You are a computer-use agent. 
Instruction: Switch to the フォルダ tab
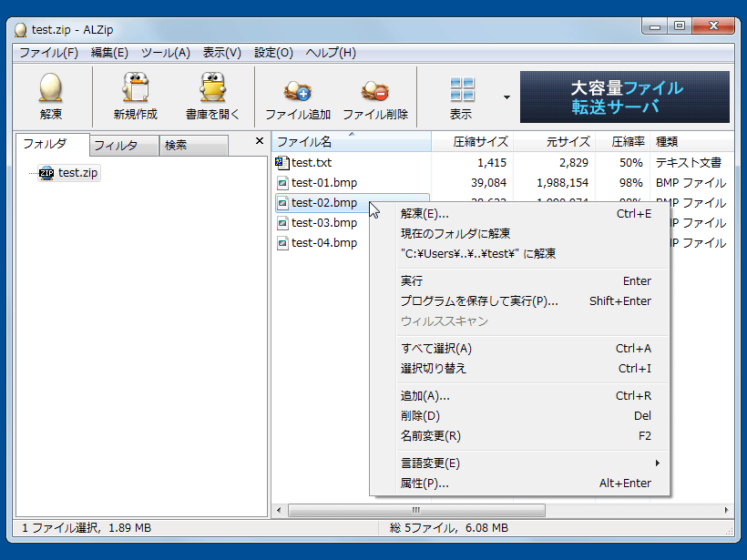click(53, 144)
